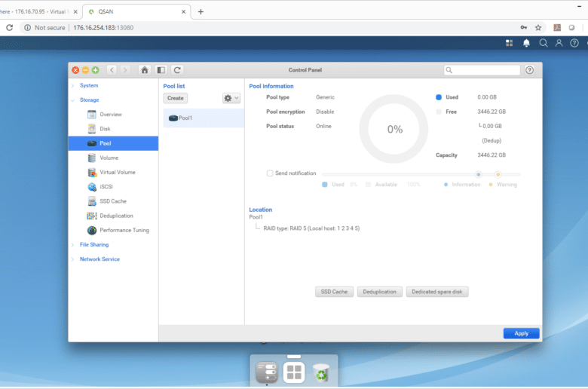Open the storage server dock icon
Screen dimensions: 588x389
(x=267, y=372)
